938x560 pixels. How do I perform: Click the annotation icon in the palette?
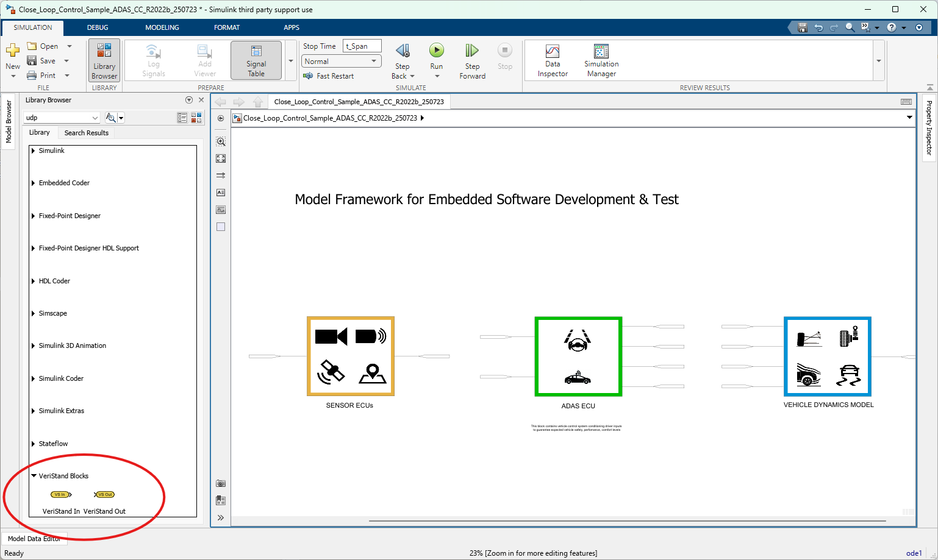[220, 192]
